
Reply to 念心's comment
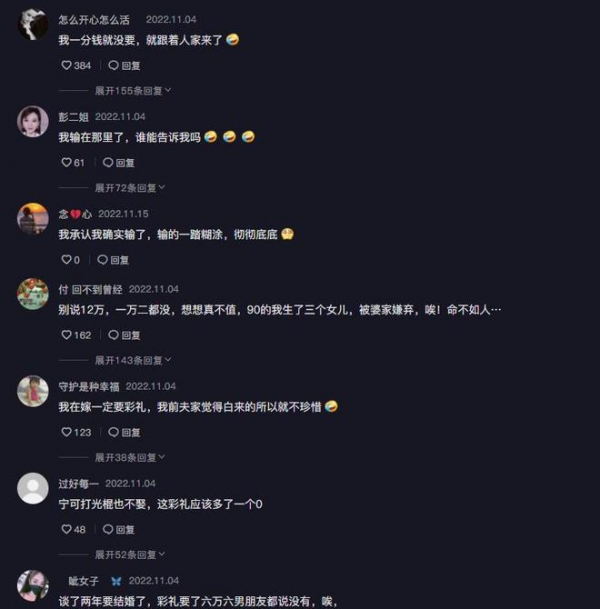[x=113, y=259]
